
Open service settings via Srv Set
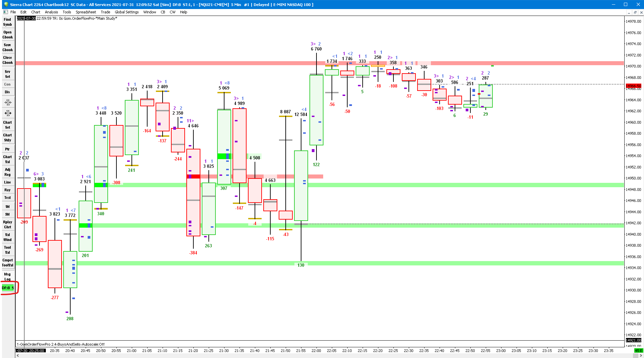tap(8, 74)
